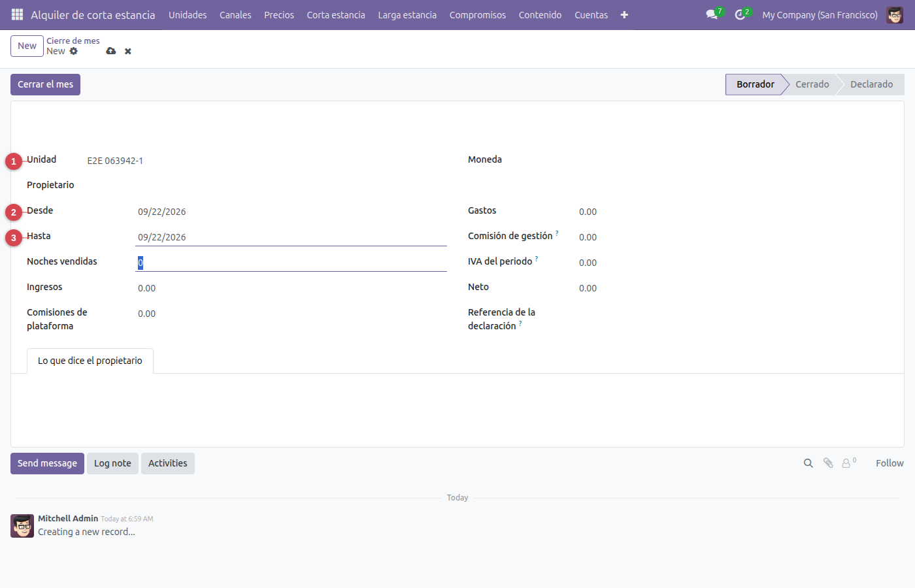Set status to Cerrado in statusbar

pyautogui.click(x=812, y=84)
